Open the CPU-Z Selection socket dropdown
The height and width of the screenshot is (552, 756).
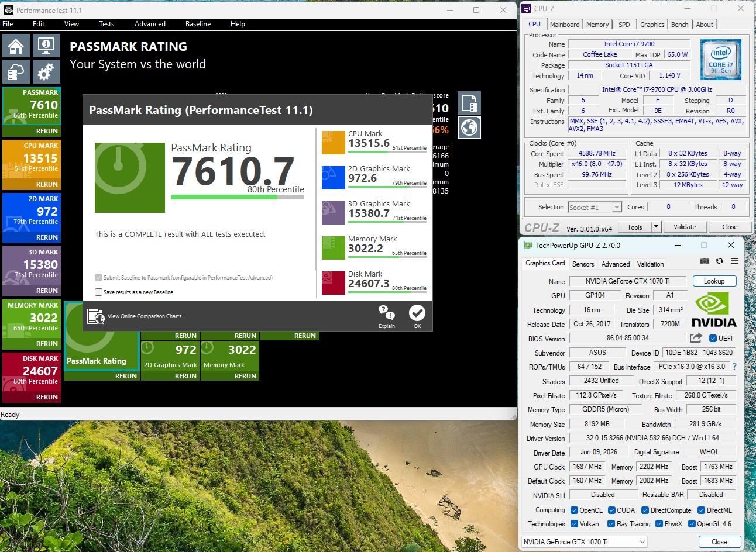pos(594,207)
